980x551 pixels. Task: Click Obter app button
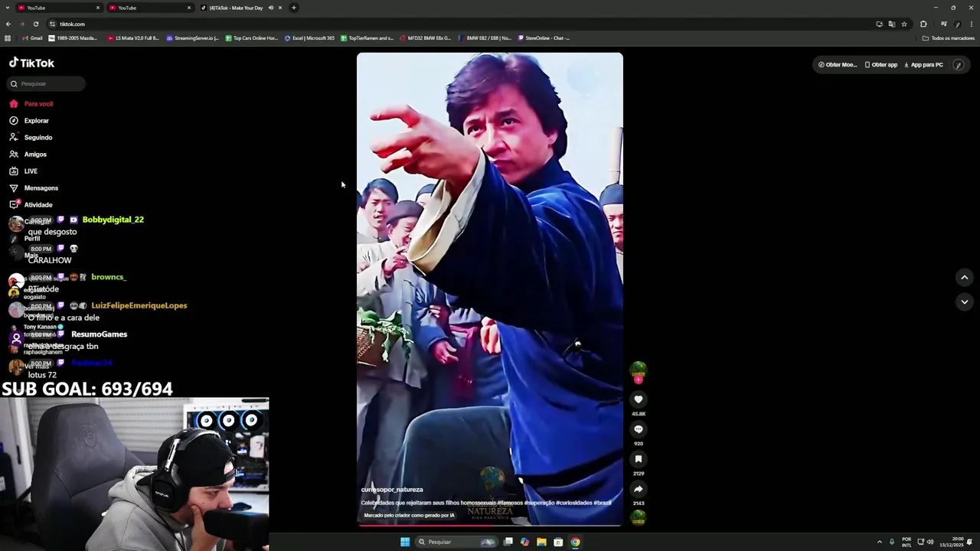click(880, 65)
